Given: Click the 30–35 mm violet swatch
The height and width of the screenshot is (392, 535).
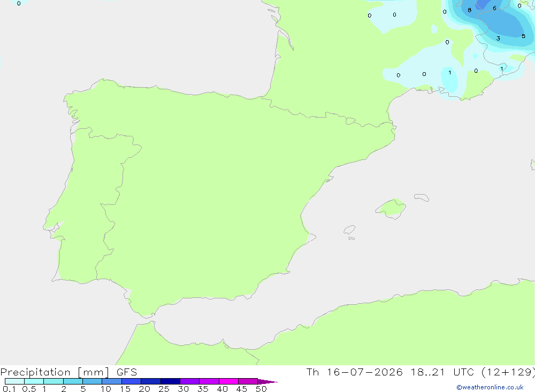Looking at the screenshot, I should click(190, 381).
